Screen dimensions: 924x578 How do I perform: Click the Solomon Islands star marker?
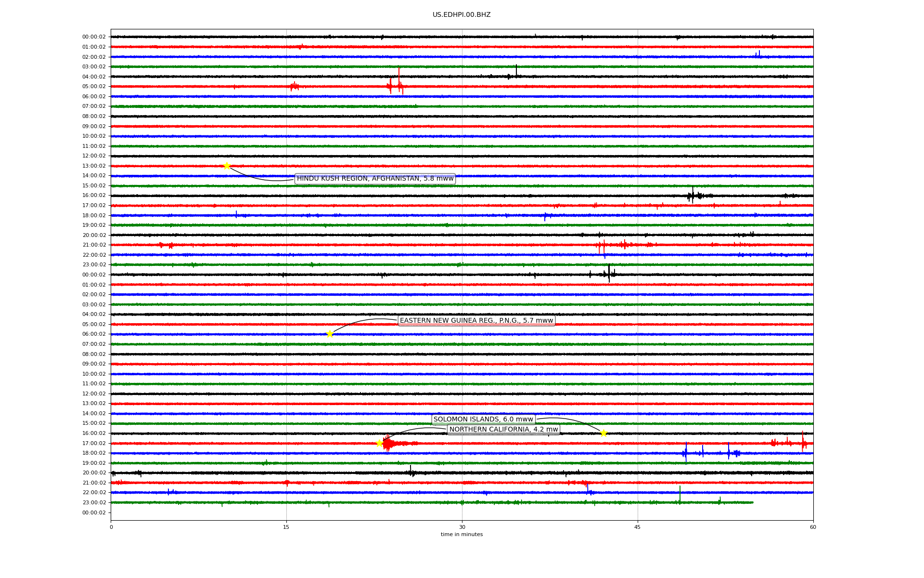pyautogui.click(x=603, y=433)
